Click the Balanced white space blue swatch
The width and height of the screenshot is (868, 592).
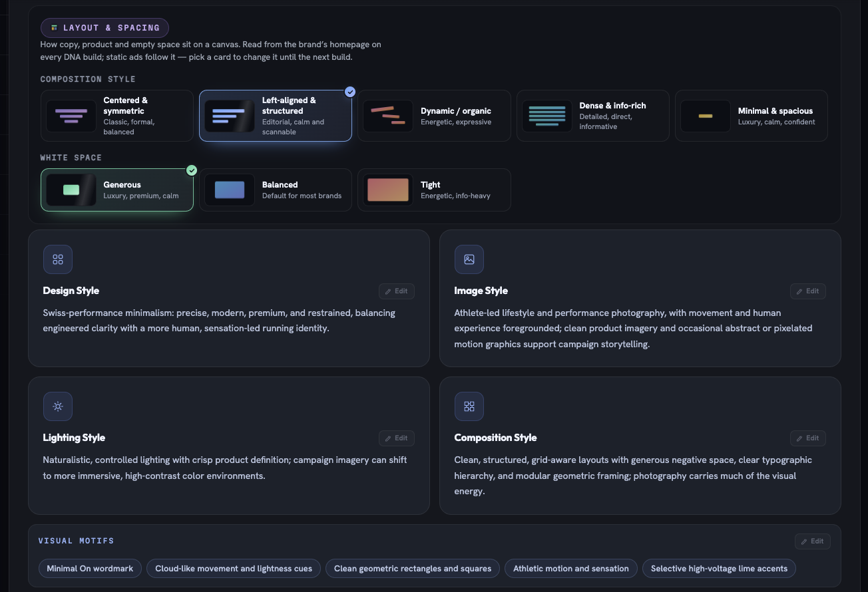click(230, 190)
